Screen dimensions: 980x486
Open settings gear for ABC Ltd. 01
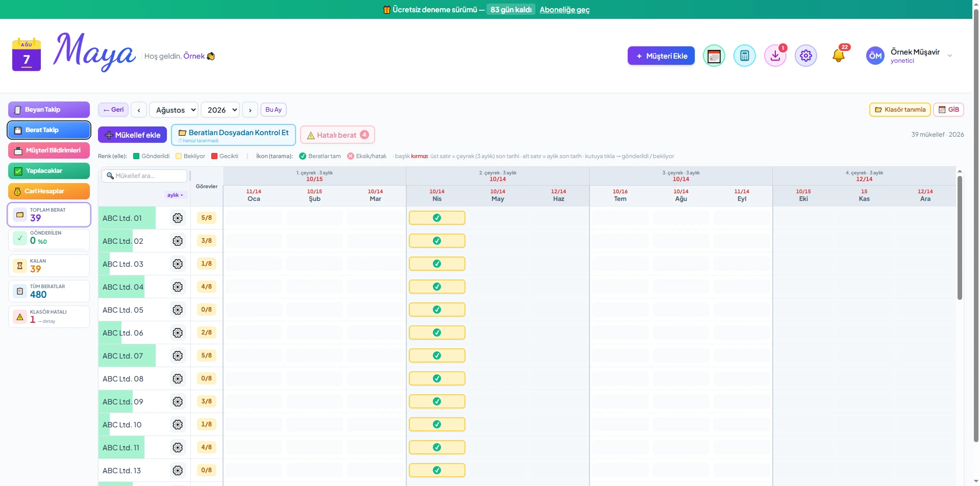(x=178, y=218)
